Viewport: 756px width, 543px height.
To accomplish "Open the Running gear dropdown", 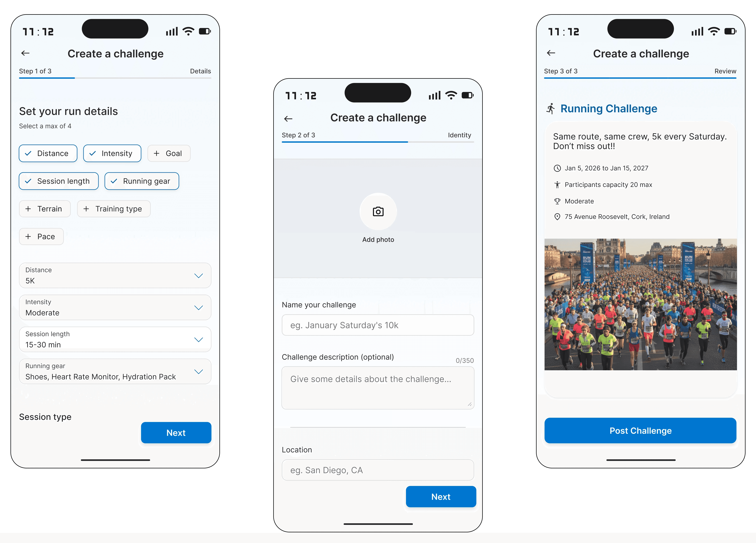I will 115,371.
